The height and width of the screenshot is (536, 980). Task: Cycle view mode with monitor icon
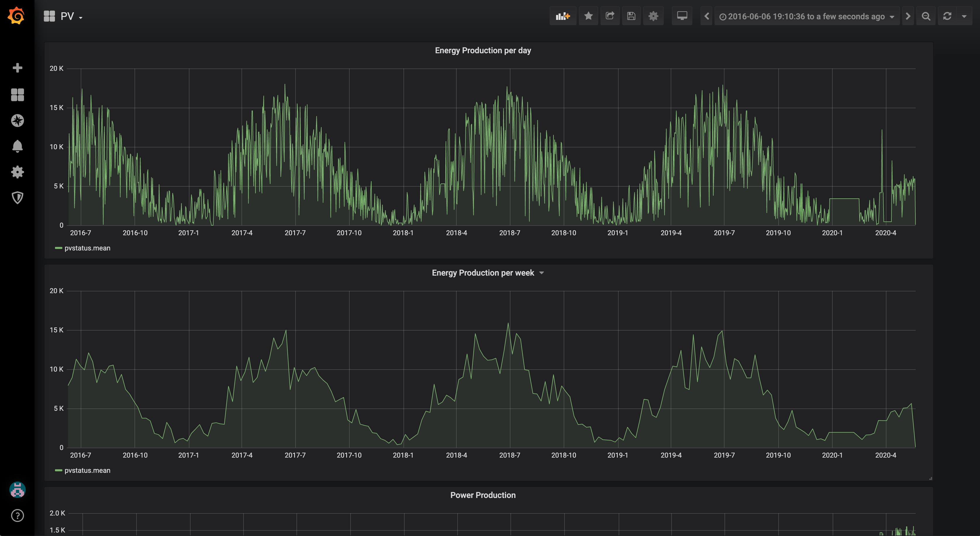tap(682, 16)
